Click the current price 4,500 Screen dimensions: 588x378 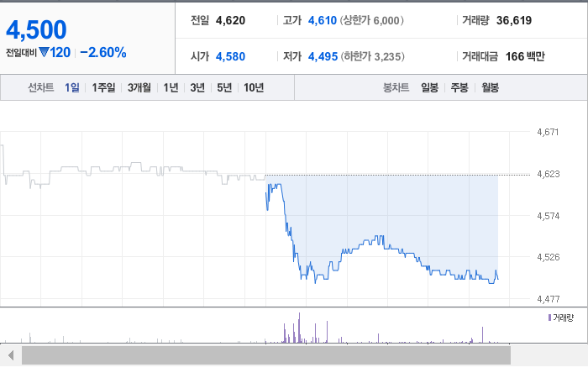point(36,29)
